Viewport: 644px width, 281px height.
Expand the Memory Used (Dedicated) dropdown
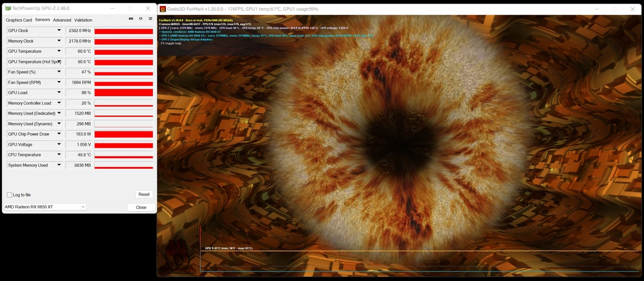59,113
